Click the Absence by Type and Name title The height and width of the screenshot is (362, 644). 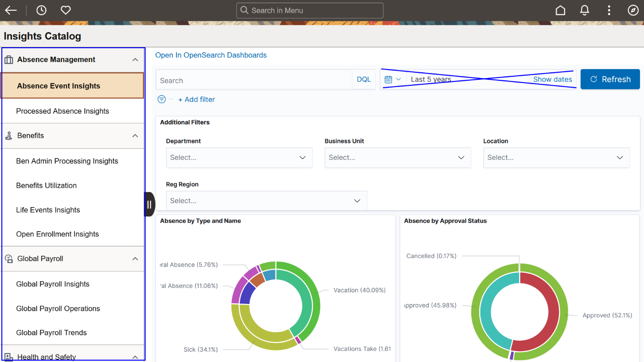[201, 221]
